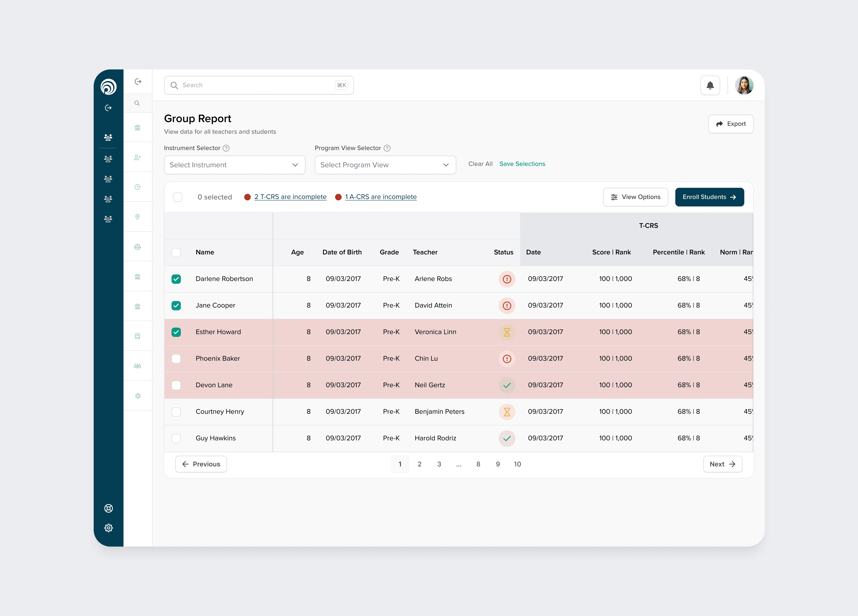Click the lifebuoy help icon in the sidebar
Image resolution: width=858 pixels, height=616 pixels.
[109, 508]
